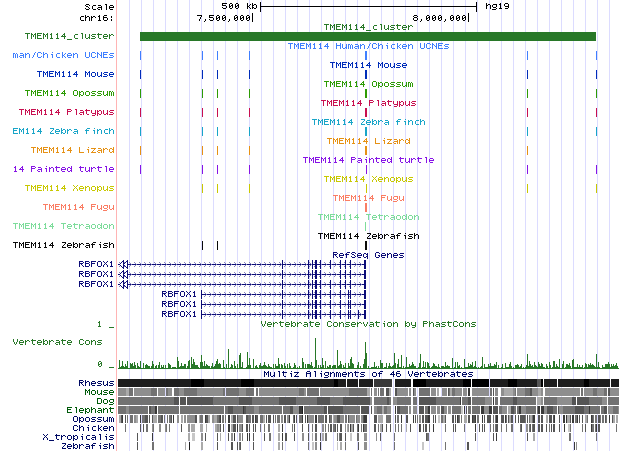
Task: Click the left arrow end of top RBFOX1 transcript
Action: (123, 264)
